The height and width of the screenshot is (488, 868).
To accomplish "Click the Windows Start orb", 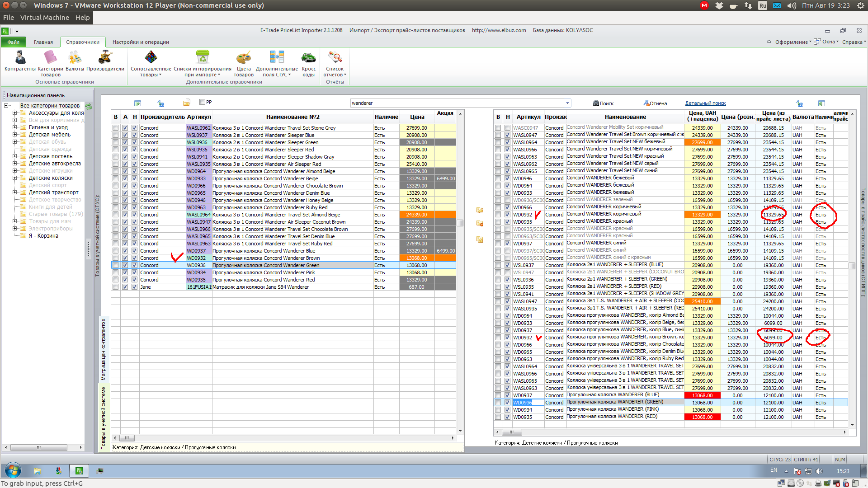I will click(x=13, y=470).
